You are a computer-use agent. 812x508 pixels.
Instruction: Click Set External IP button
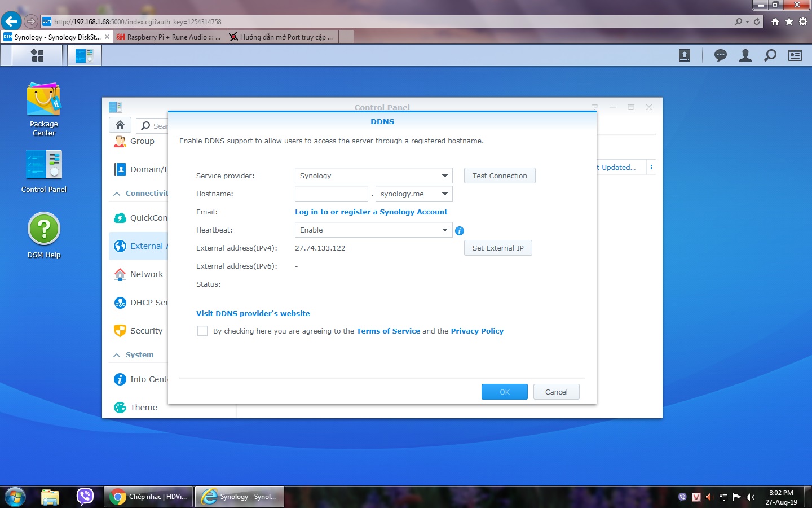click(498, 248)
